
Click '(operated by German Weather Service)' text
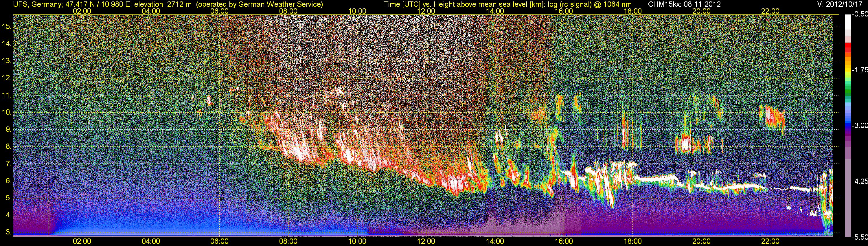pyautogui.click(x=260, y=4)
